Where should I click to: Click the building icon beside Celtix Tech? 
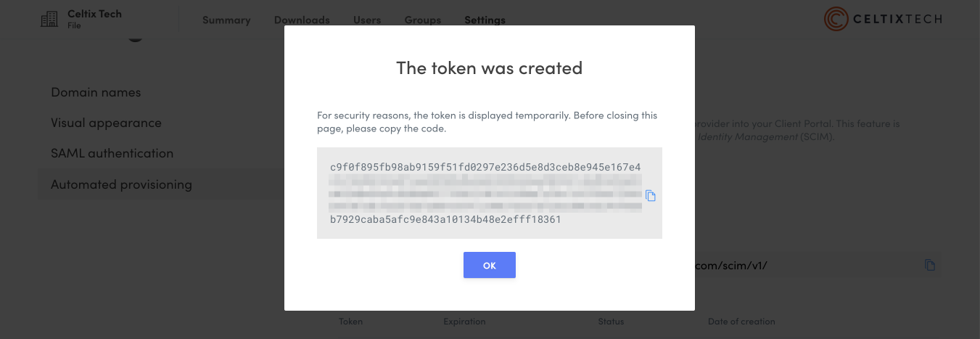(x=49, y=20)
